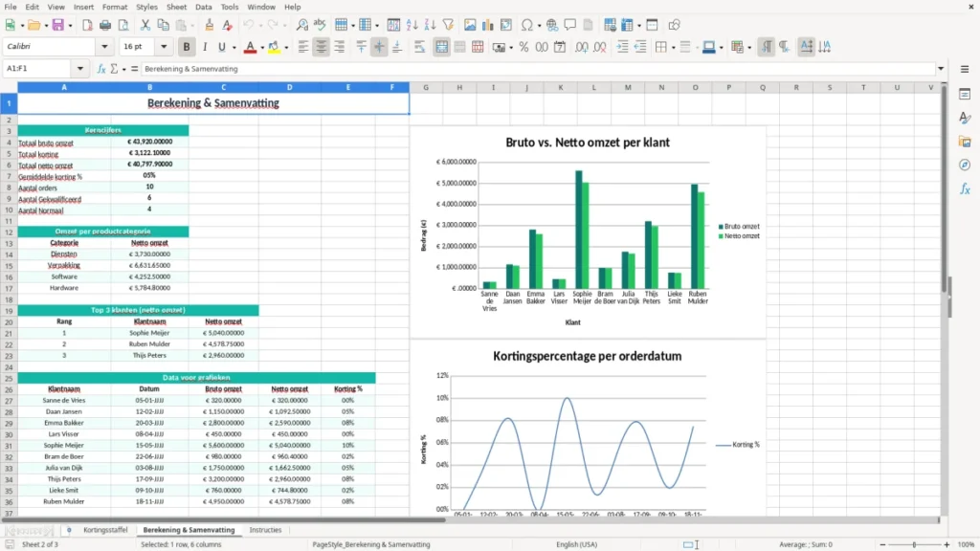The width and height of the screenshot is (980, 551).
Task: Select column G header
Action: pyautogui.click(x=426, y=87)
